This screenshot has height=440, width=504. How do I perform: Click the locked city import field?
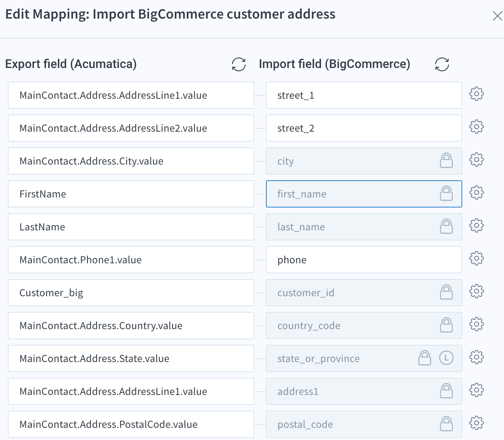click(x=364, y=161)
